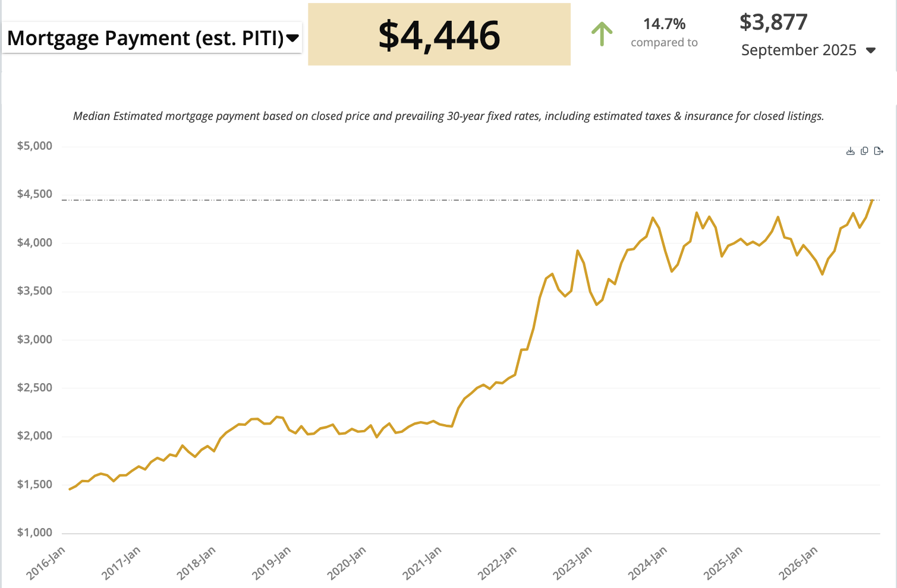
Task: Click the 2024-Jan x-axis label
Action: (x=648, y=562)
